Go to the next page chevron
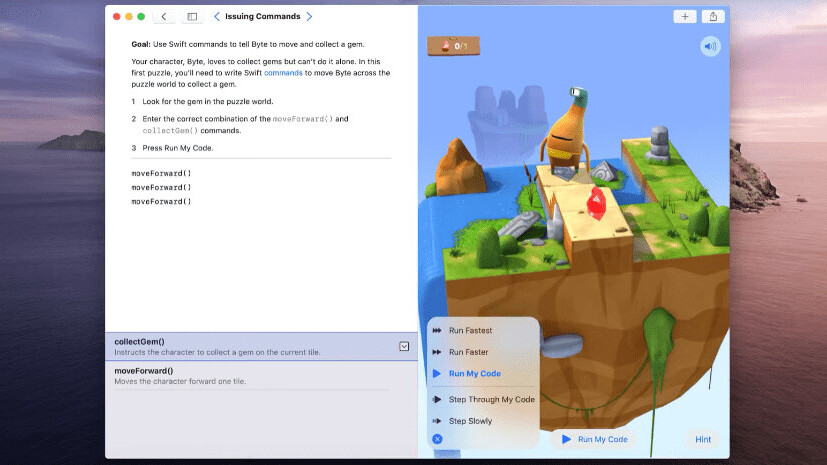This screenshot has height=465, width=827. pos(309,17)
